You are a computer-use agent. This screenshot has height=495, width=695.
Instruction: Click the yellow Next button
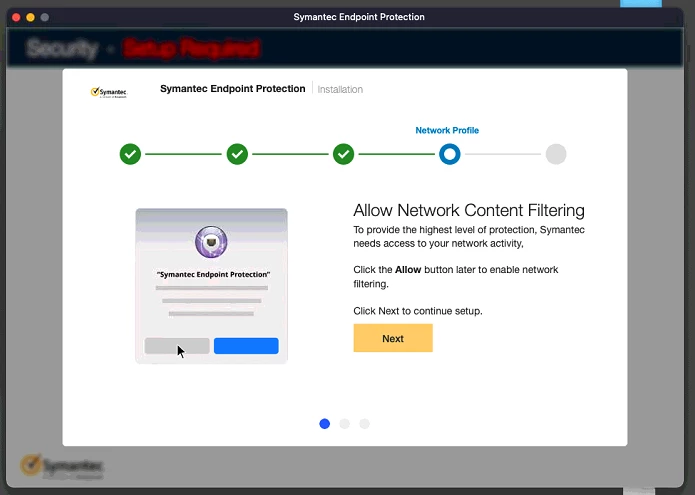tap(393, 338)
